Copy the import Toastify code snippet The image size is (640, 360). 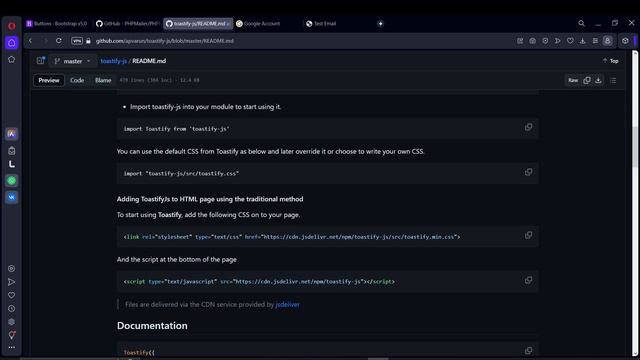528,127
